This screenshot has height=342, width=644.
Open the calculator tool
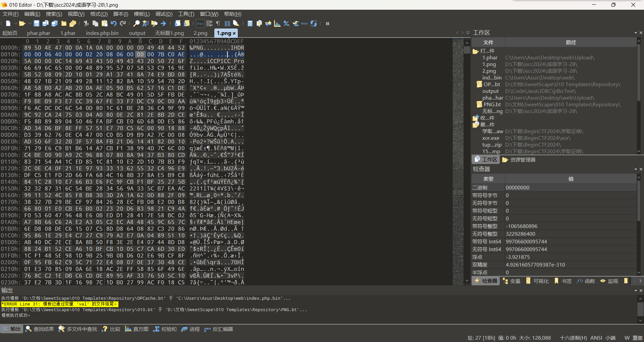(x=250, y=23)
